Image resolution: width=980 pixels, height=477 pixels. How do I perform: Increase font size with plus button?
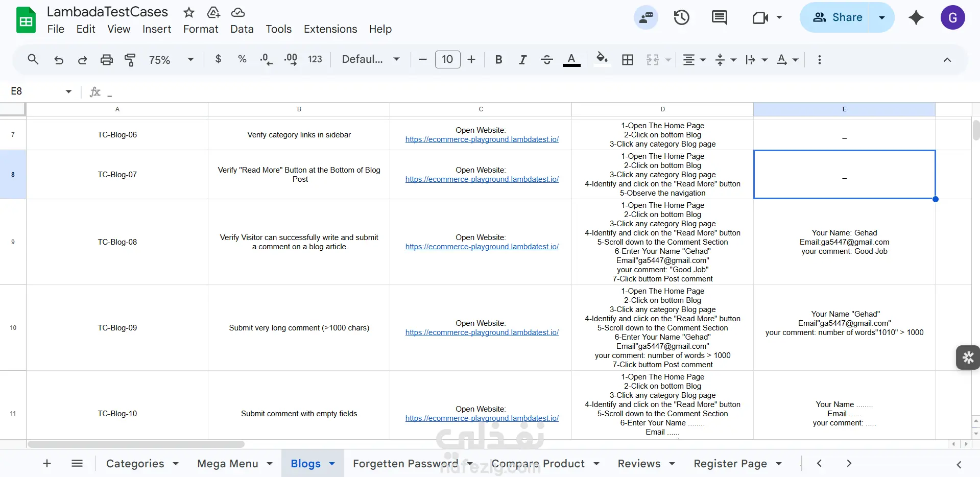point(471,60)
